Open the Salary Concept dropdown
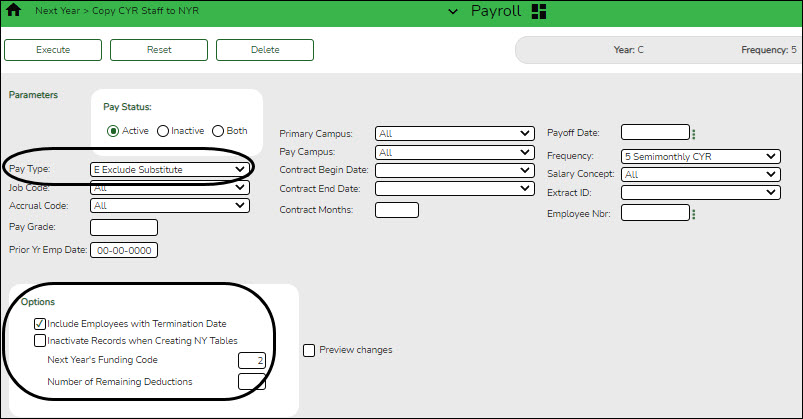803x419 pixels. click(x=700, y=174)
